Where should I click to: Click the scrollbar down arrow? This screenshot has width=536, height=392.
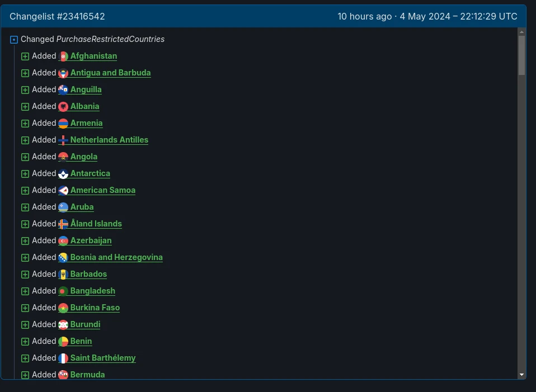521,374
